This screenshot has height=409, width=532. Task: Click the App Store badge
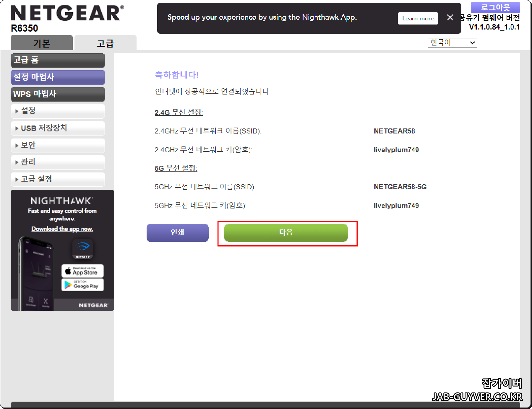(x=82, y=271)
